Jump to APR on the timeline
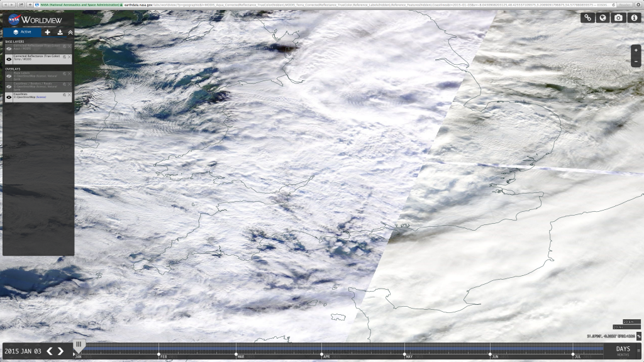The height and width of the screenshot is (362, 644). pos(326,357)
